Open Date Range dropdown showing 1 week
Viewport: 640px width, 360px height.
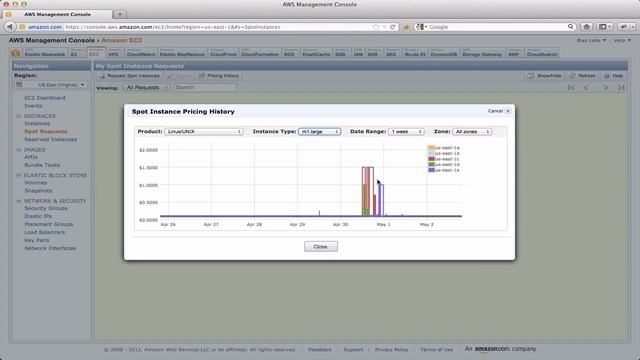(406, 131)
